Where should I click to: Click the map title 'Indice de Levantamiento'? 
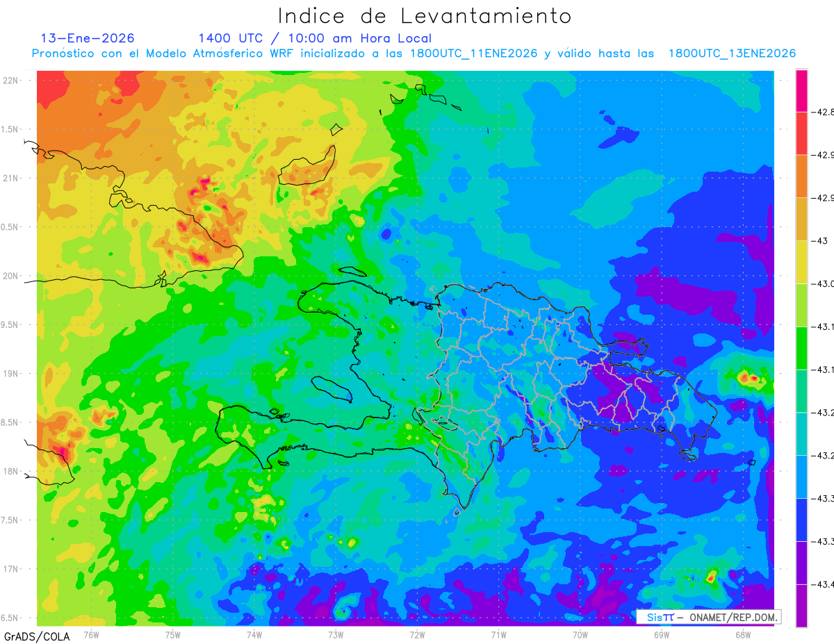point(425,16)
